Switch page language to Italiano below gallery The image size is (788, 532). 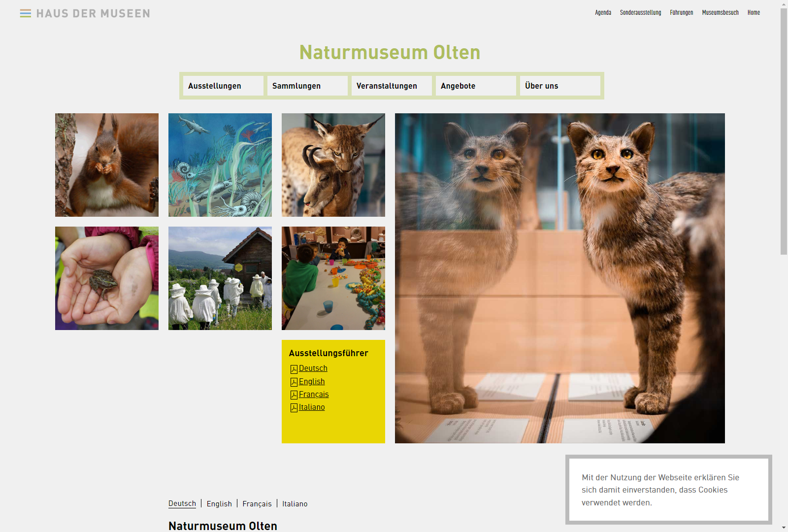[x=295, y=503]
